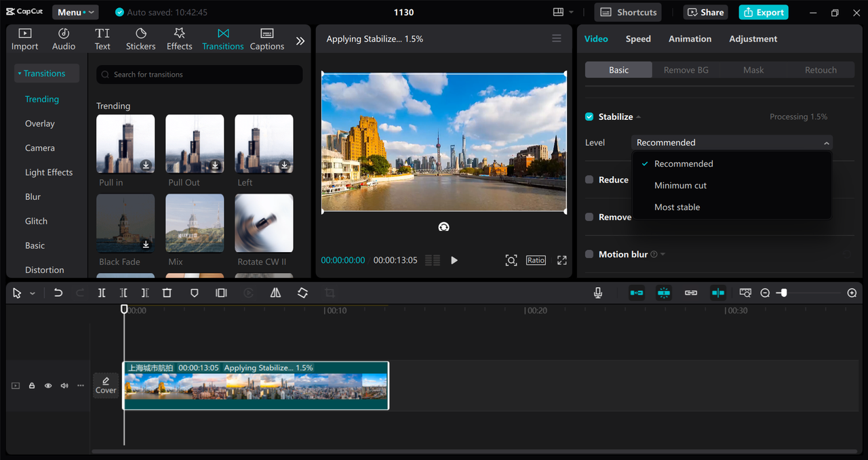The width and height of the screenshot is (868, 460).
Task: Choose Most stable stabilize level
Action: pyautogui.click(x=732, y=207)
